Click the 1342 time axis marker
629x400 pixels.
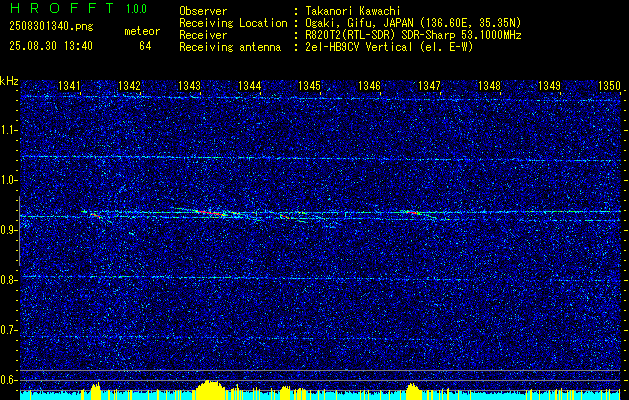pos(129,86)
